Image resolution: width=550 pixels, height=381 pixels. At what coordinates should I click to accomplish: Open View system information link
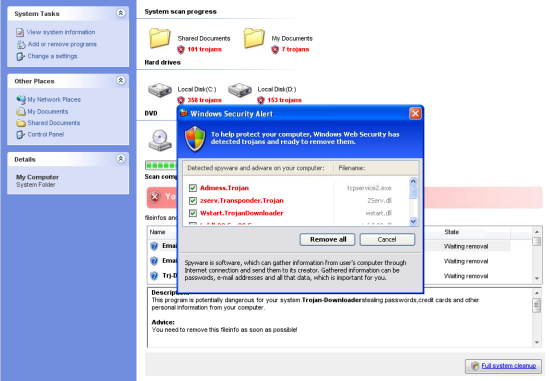coord(61,32)
